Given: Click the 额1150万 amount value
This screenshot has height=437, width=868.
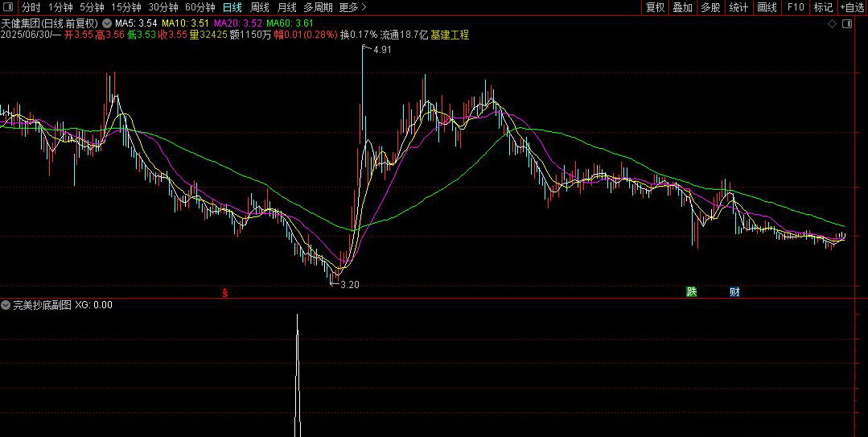Looking at the screenshot, I should coord(250,35).
